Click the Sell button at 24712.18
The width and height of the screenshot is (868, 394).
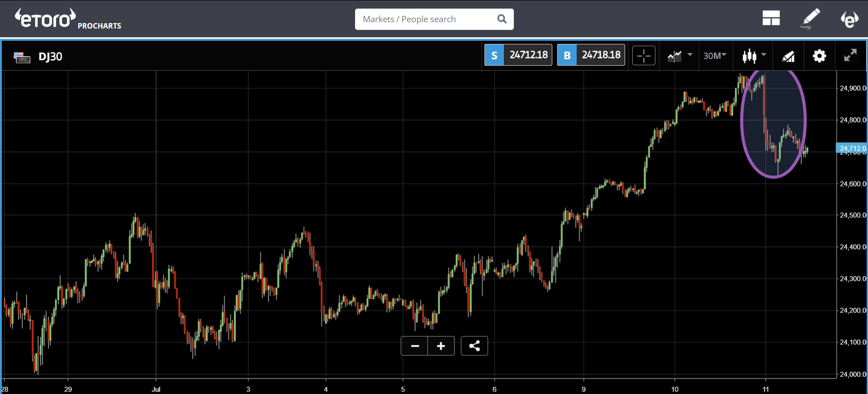pos(518,55)
